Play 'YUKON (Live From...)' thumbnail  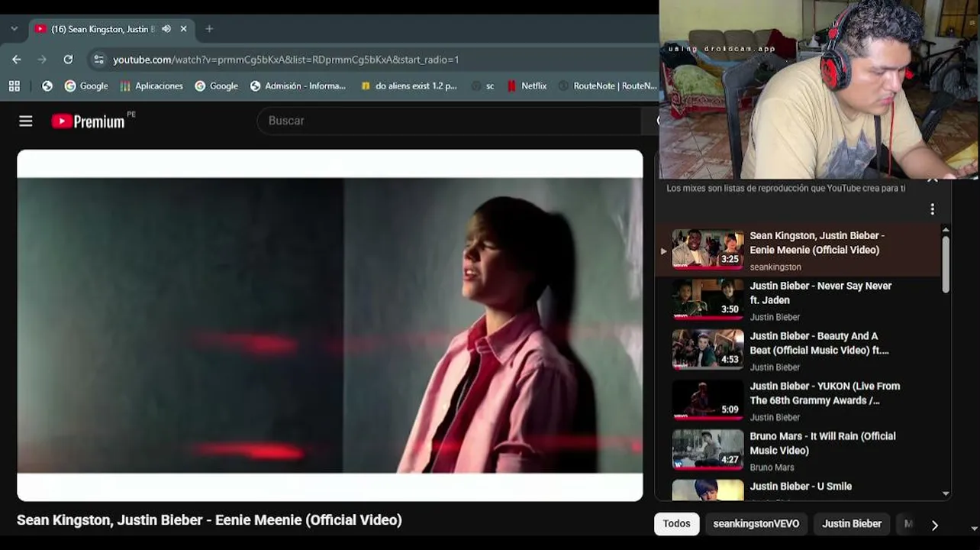(x=708, y=400)
